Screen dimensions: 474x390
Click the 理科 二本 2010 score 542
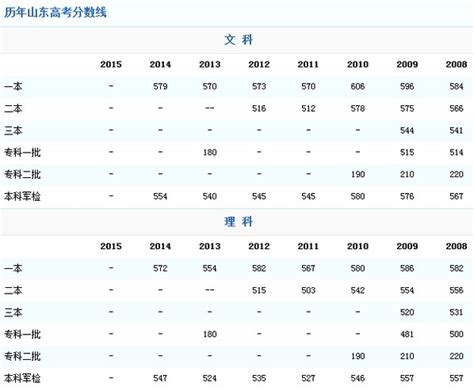[358, 290]
